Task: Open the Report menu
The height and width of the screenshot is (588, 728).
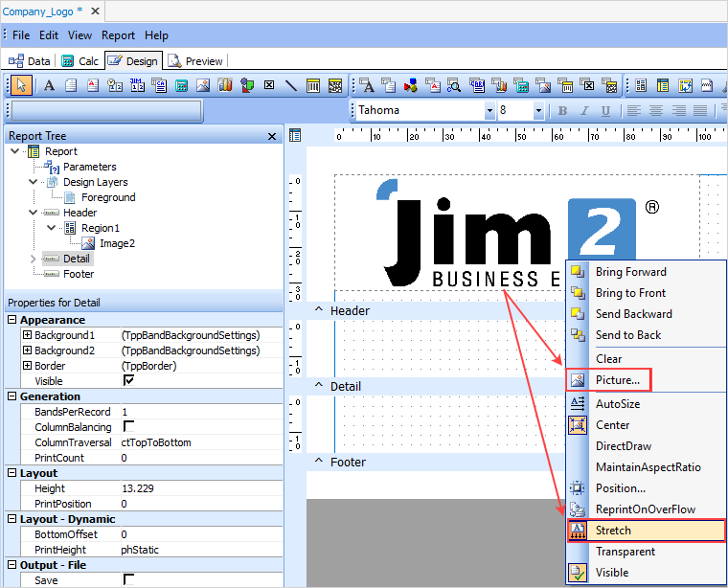Action: pos(119,35)
